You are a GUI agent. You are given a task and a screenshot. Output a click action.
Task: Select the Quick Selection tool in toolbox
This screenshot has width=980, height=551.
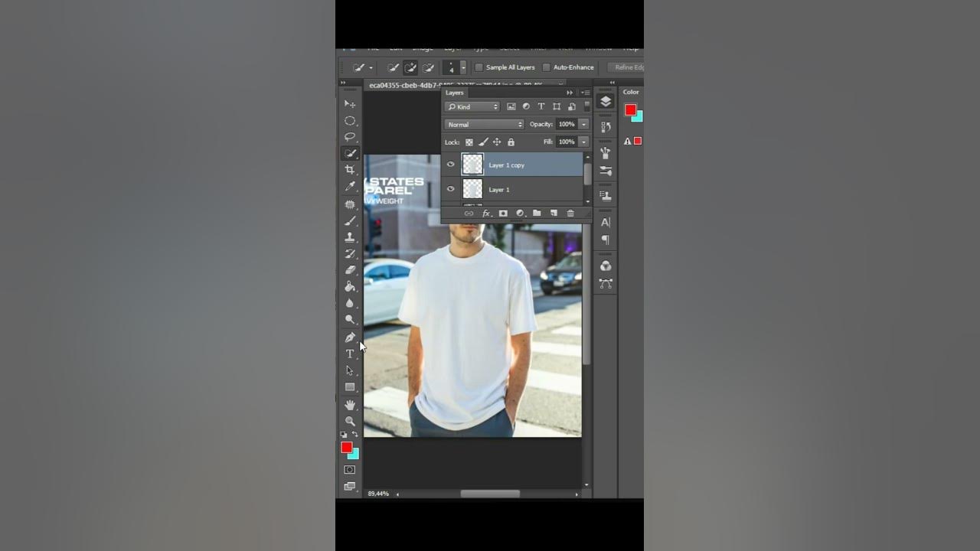[x=350, y=154]
